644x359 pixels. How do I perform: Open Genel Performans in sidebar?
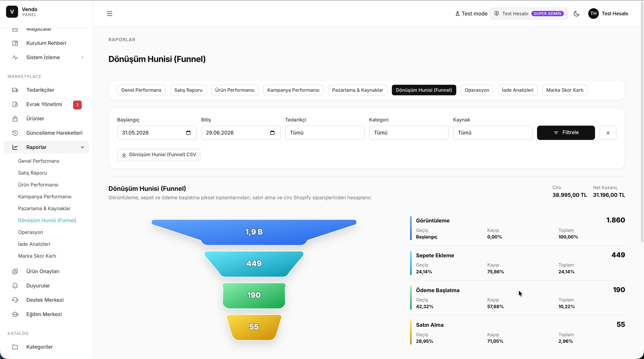(38, 161)
